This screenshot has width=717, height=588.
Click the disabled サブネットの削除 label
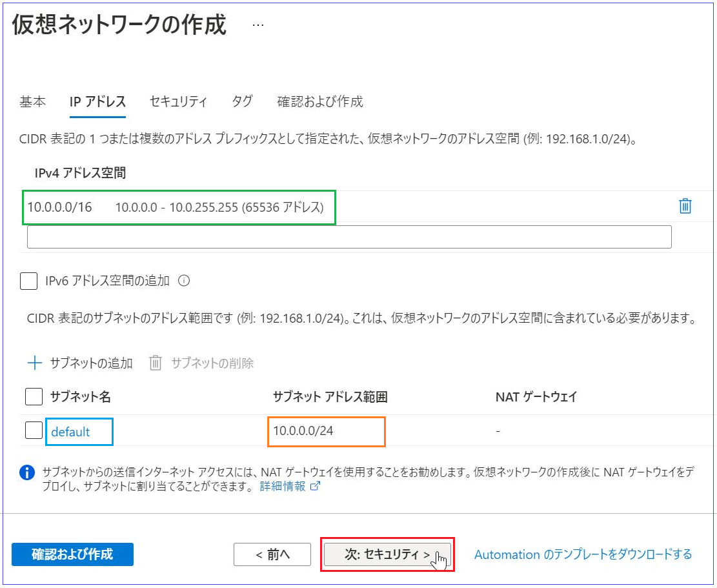(212, 363)
